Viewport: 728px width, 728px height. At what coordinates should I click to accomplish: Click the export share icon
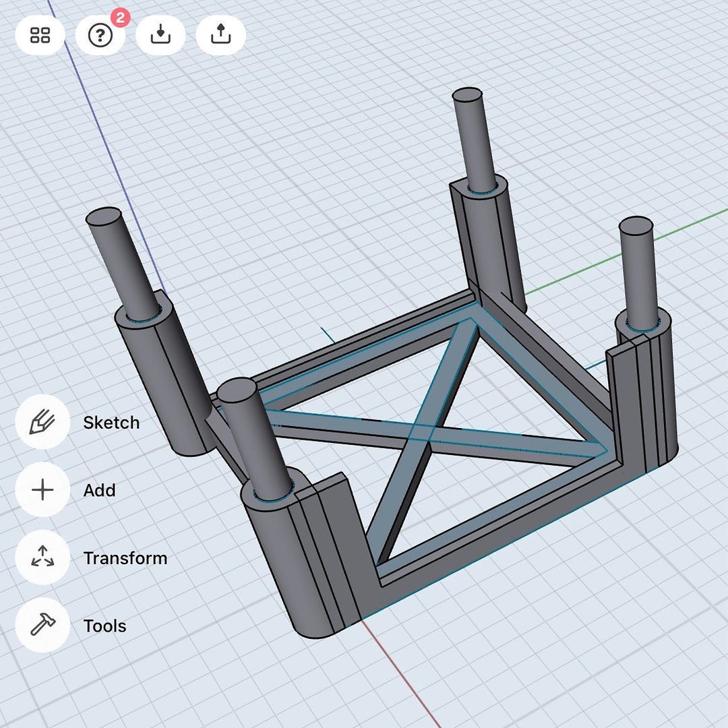click(x=220, y=36)
